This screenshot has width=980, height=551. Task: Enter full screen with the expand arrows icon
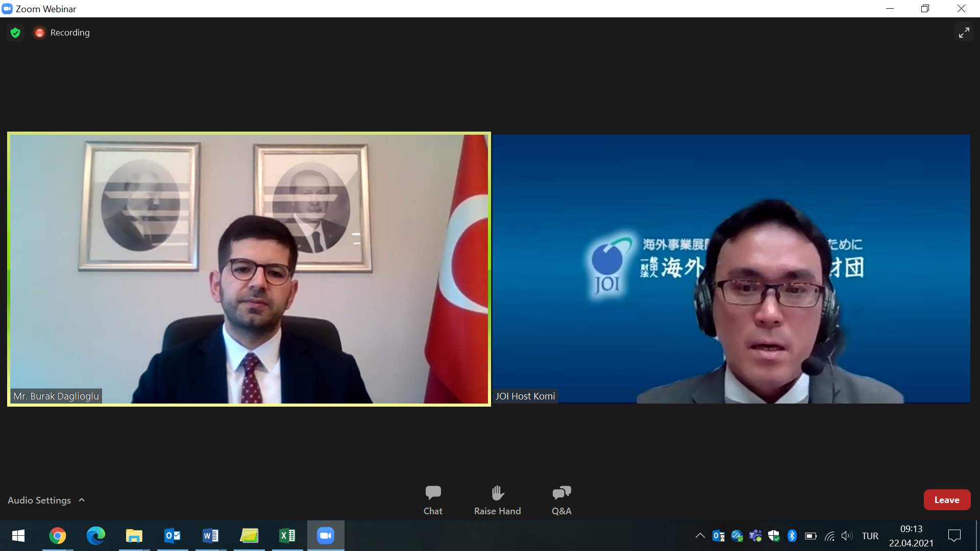click(964, 33)
